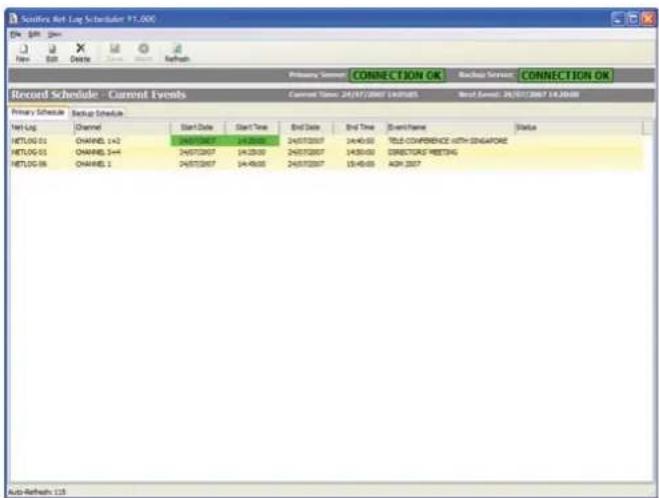Viewport: 659px width, 498px height.
Task: Click the End Time column header
Action: point(360,127)
